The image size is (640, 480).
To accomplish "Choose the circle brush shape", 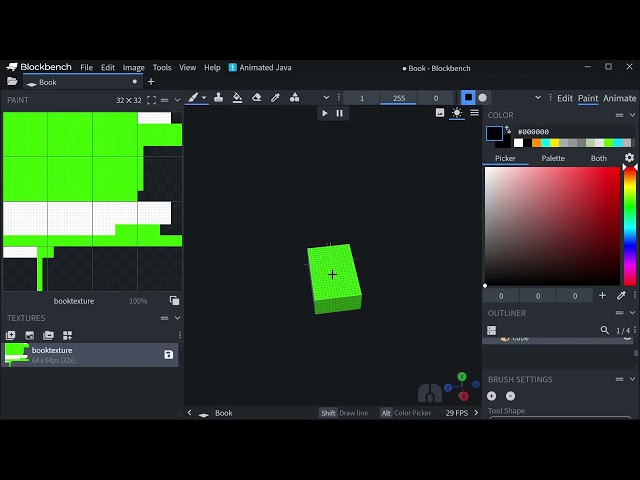I will tap(482, 98).
